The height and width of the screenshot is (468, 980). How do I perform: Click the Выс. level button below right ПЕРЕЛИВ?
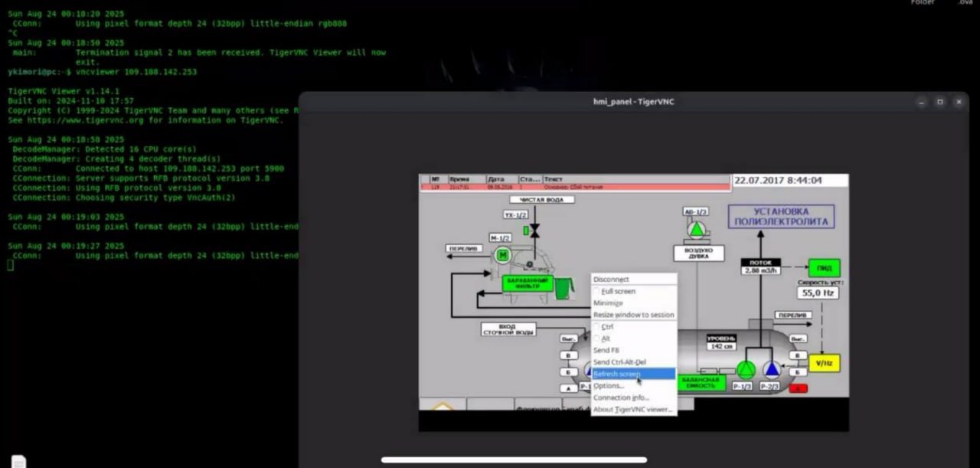point(799,338)
